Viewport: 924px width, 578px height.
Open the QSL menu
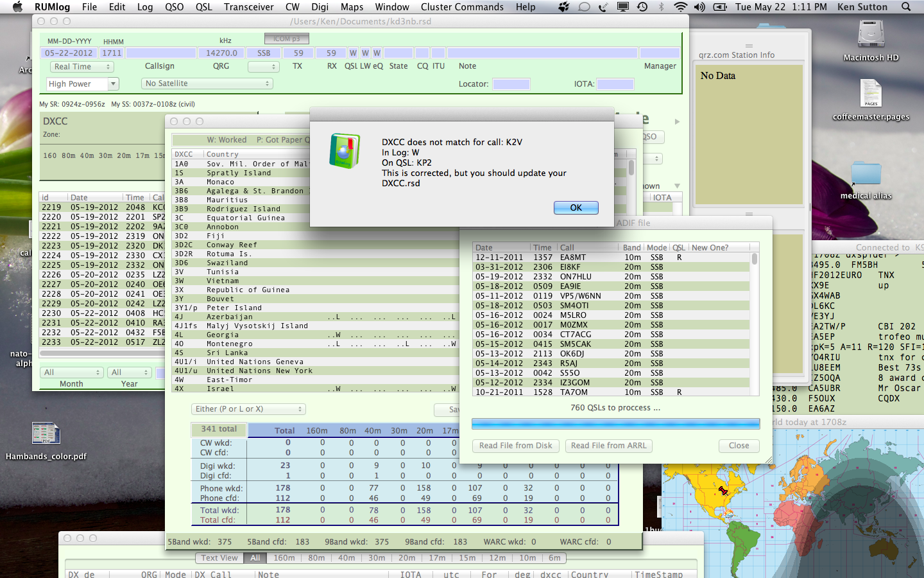[204, 6]
